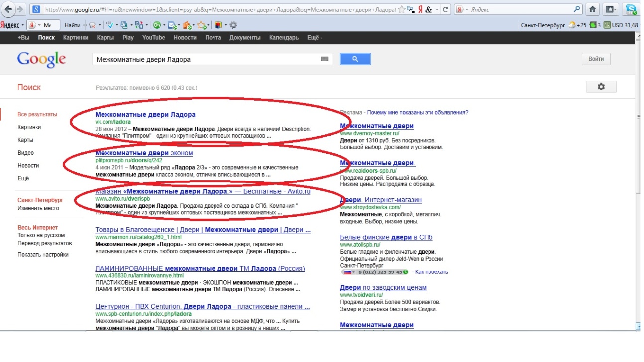This screenshot has height=362, width=644.
Task: Open the mail envelope icon on Yandex bar
Action: point(172,25)
